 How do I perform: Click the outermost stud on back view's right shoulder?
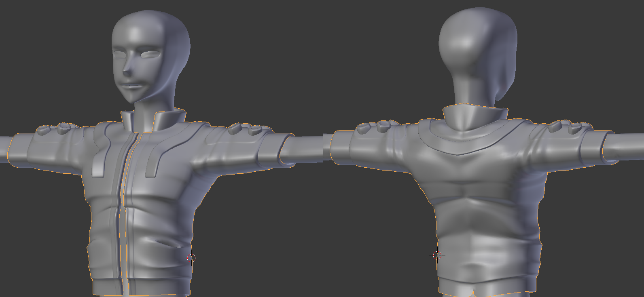pyautogui.click(x=576, y=129)
